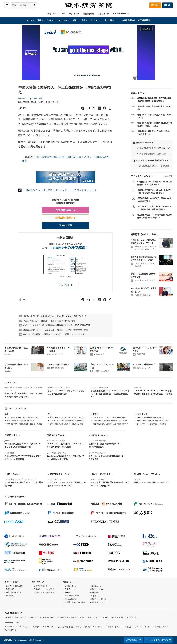177x644 pixels.
Task: Click the 無料会員に登録する button
Action: coord(65,218)
